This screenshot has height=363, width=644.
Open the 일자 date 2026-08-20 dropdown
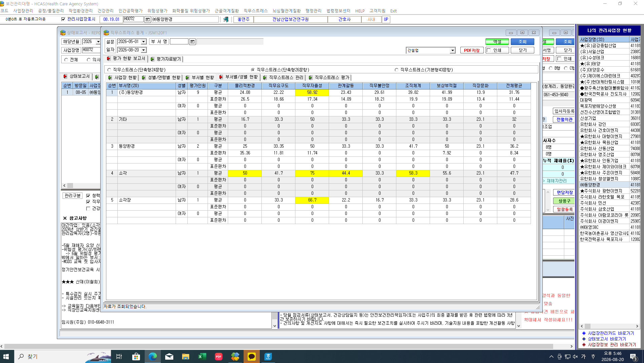[143, 50]
